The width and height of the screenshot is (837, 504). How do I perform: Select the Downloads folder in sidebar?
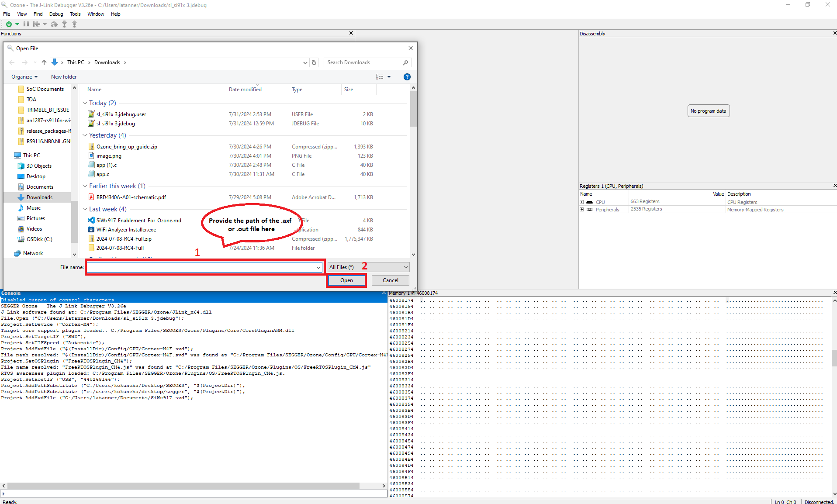tap(38, 197)
